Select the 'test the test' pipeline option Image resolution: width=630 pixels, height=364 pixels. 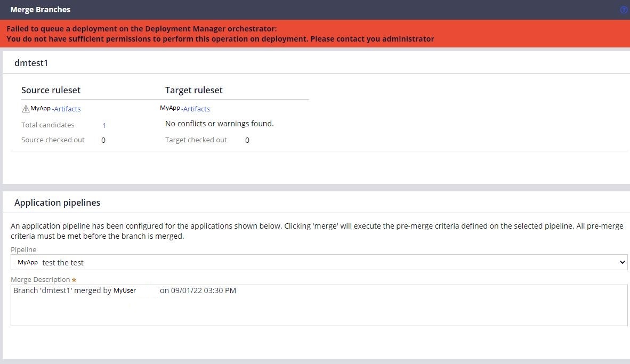[63, 262]
